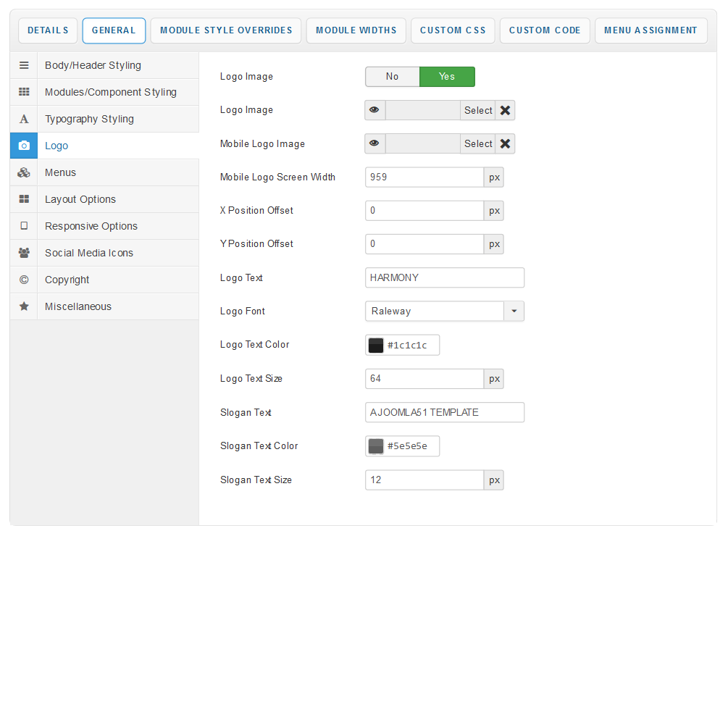Viewport: 728px width, 728px height.
Task: Set Logo Image toggle to No
Action: coord(392,77)
